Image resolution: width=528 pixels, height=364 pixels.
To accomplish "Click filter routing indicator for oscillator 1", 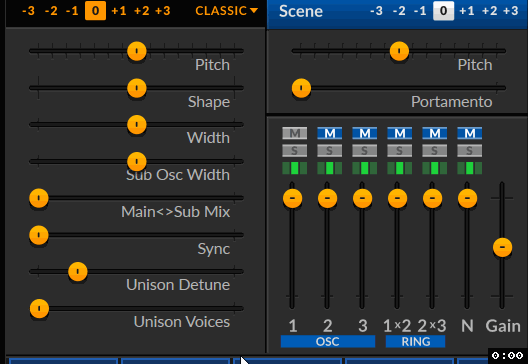I will click(295, 168).
